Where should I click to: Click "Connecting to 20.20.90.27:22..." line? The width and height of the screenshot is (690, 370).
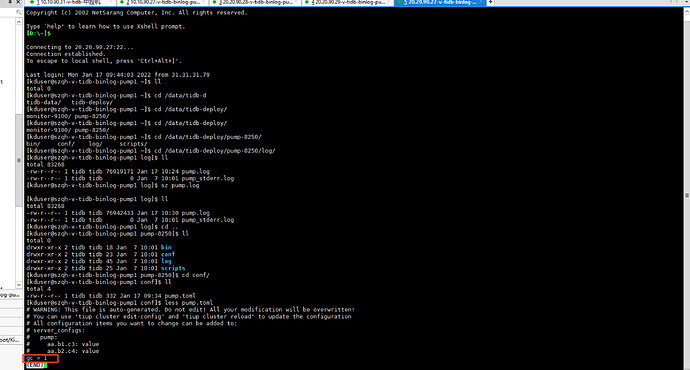(79, 47)
